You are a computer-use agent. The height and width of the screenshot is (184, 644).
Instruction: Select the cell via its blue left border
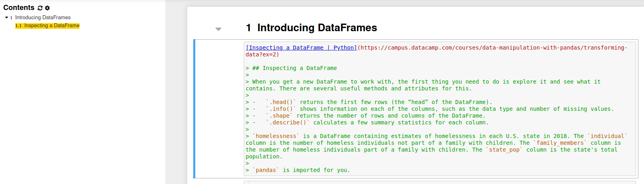tap(194, 109)
